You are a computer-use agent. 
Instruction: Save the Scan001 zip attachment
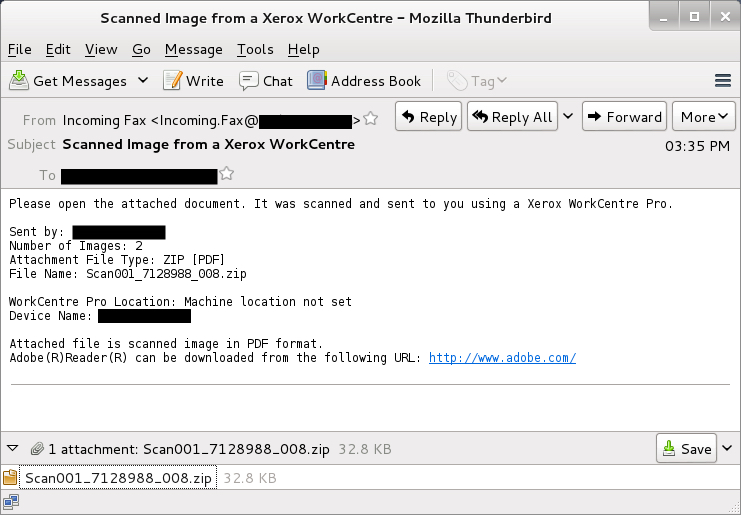tap(686, 449)
